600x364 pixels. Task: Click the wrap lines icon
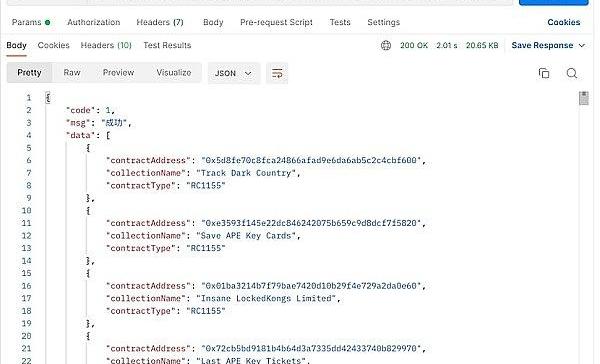(277, 73)
